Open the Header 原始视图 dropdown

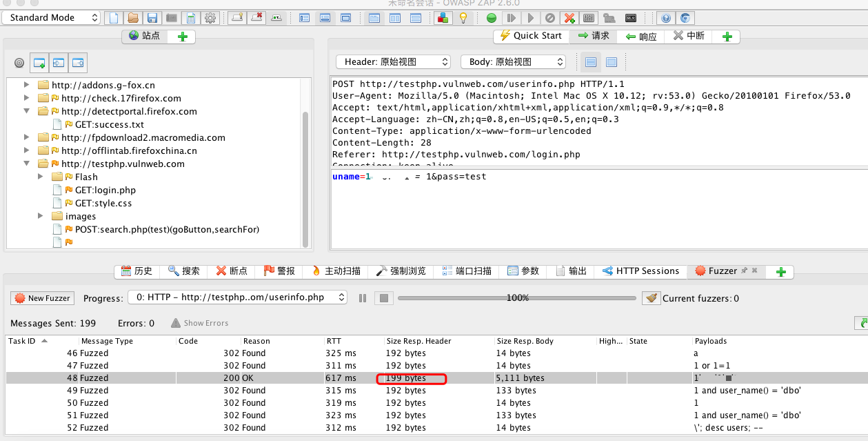point(393,62)
